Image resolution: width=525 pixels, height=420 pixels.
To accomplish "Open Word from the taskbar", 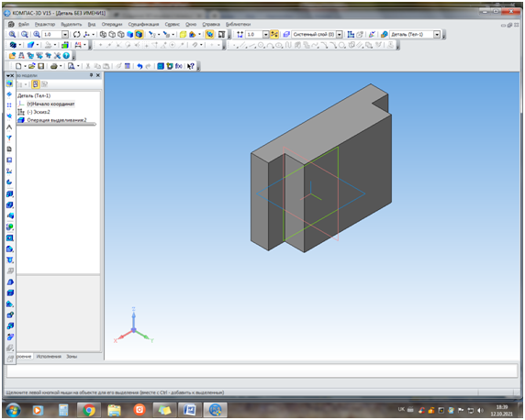I will [190, 410].
